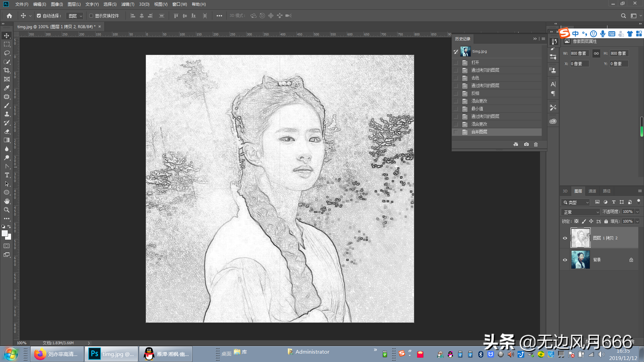Image resolution: width=644 pixels, height=362 pixels.
Task: Hide the 背景 layer visibility eye
Action: 565,260
